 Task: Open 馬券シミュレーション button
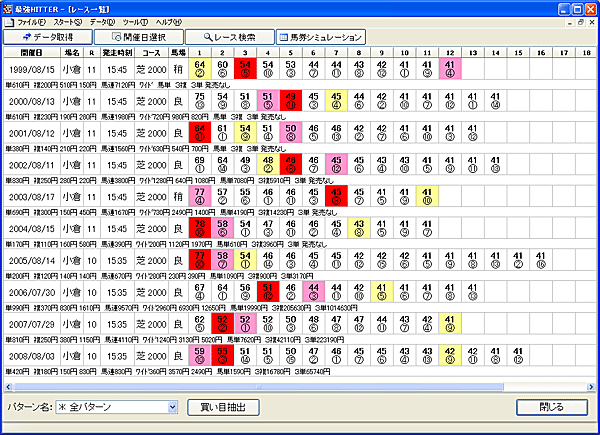point(321,37)
